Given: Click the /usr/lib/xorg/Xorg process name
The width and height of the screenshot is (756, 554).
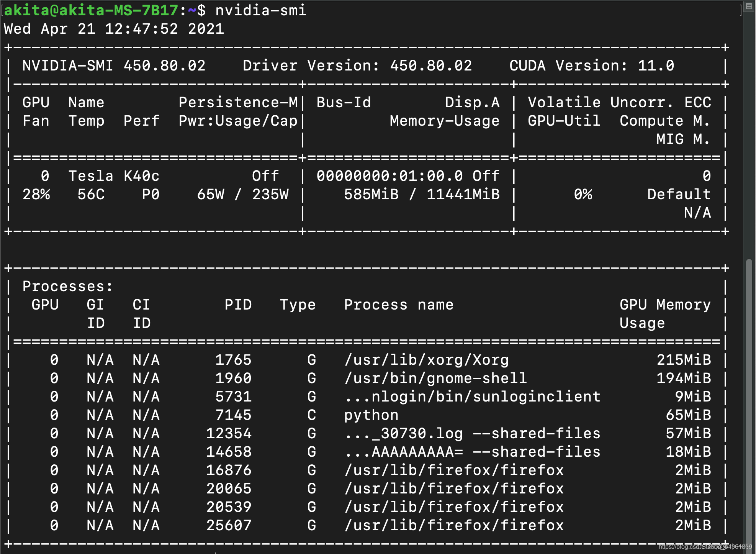Looking at the screenshot, I should (x=426, y=360).
